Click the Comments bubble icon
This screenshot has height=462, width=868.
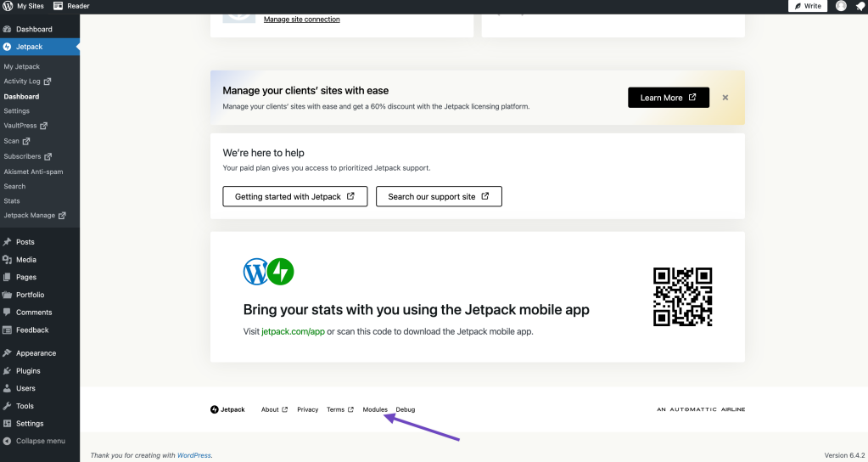coord(7,313)
